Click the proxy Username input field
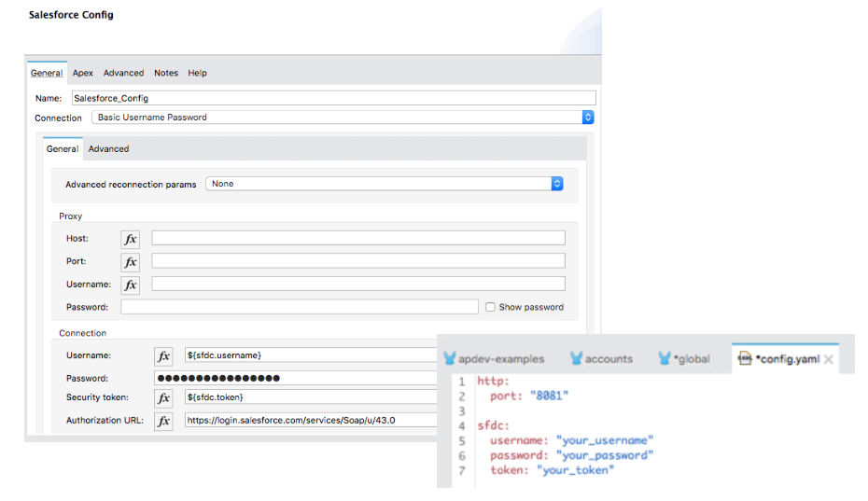 (x=358, y=284)
